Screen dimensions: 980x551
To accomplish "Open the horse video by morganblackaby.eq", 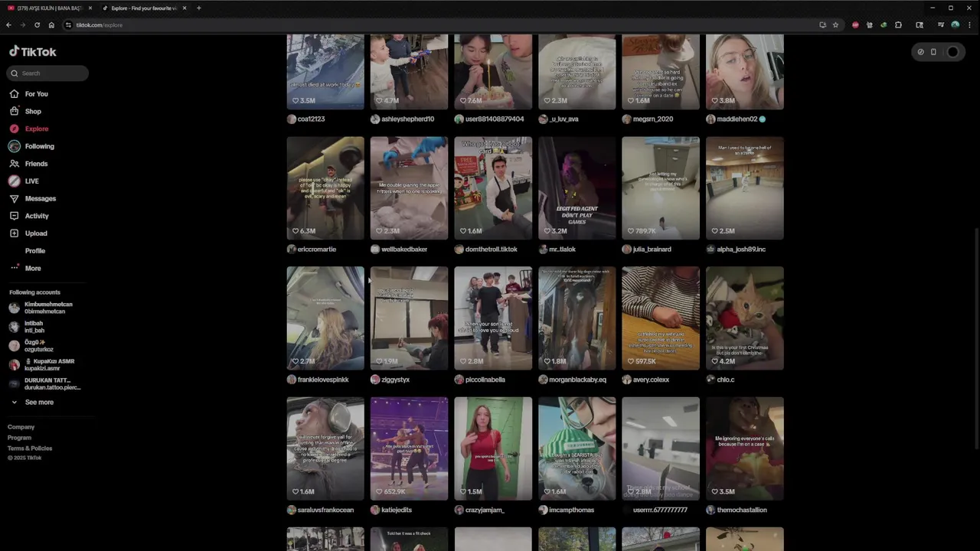I will point(577,318).
